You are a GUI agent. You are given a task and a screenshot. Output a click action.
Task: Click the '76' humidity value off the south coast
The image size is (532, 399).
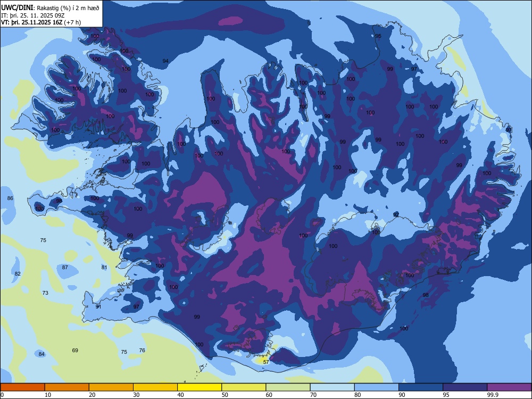pyautogui.click(x=142, y=350)
